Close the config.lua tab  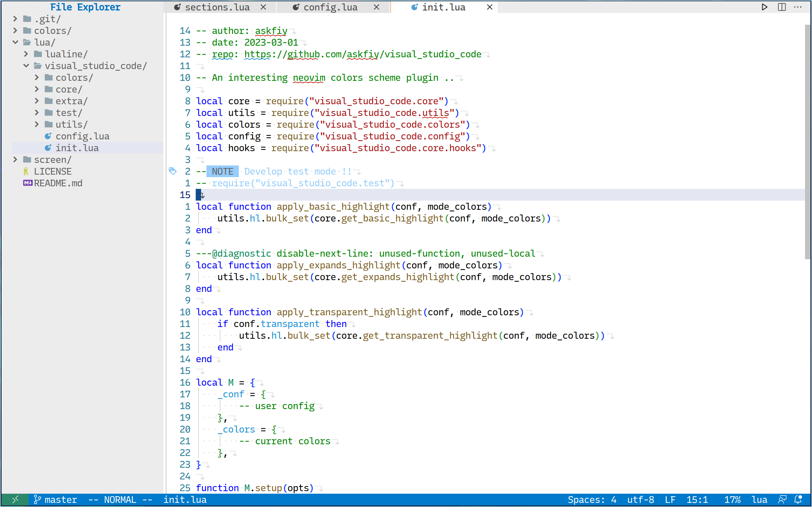point(377,7)
